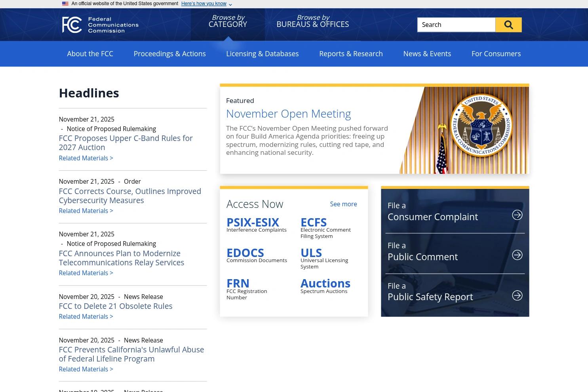
Task: Open 'FCC Corrects Course' cybersecurity headline
Action: (130, 196)
